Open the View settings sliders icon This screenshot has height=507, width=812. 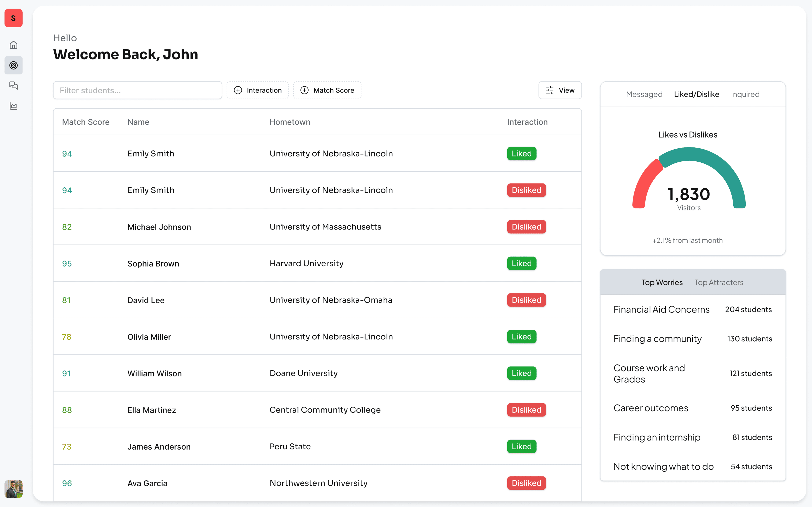549,90
